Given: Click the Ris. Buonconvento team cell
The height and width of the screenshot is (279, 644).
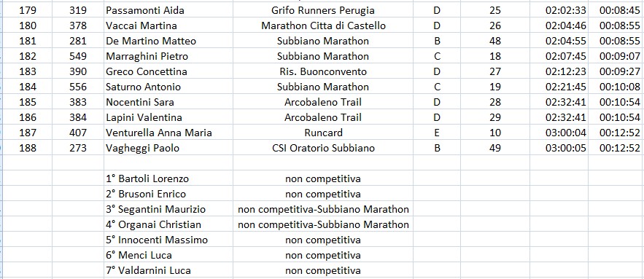Looking at the screenshot, I should pos(323,71).
